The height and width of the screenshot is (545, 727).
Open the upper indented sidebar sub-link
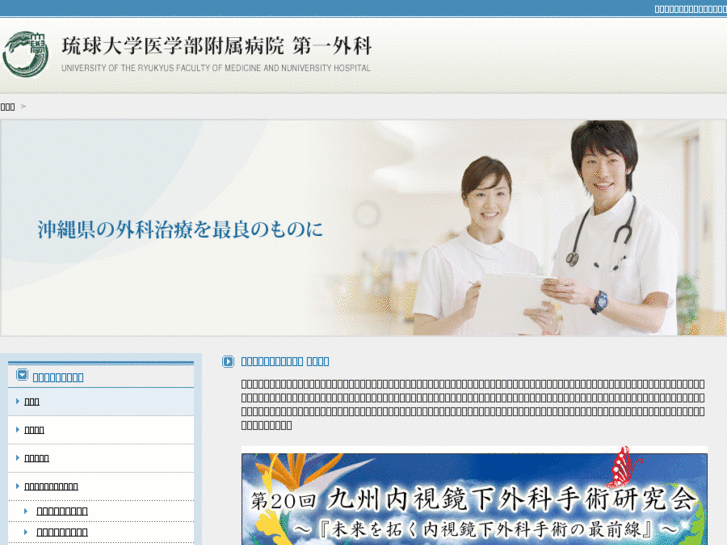coord(62,511)
